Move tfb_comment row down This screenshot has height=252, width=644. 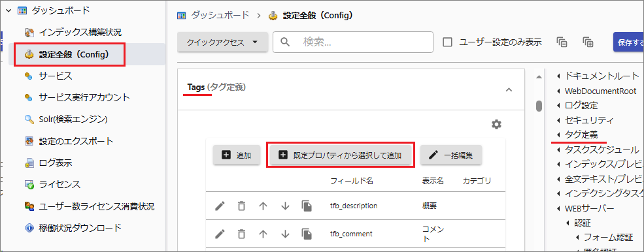(285, 234)
